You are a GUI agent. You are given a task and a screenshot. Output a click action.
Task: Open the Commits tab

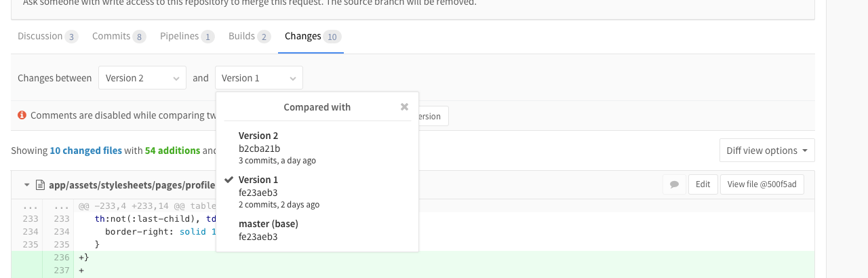click(119, 37)
